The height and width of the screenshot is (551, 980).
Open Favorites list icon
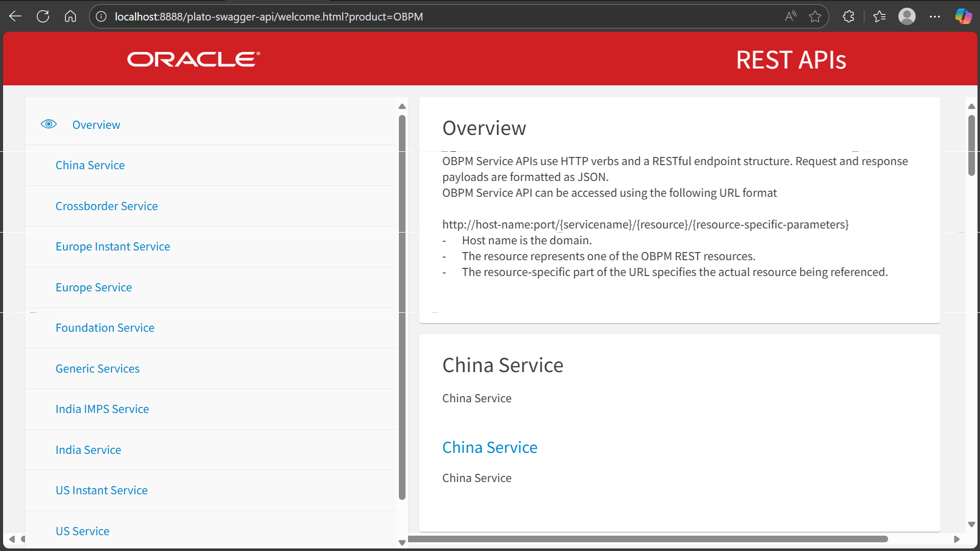879,16
